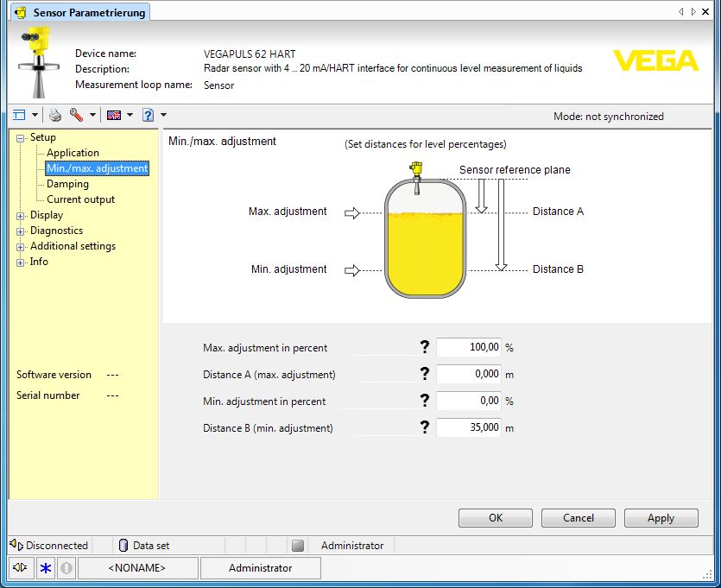
Task: Click help icon for Min. adjustment in percent
Action: pyautogui.click(x=425, y=401)
